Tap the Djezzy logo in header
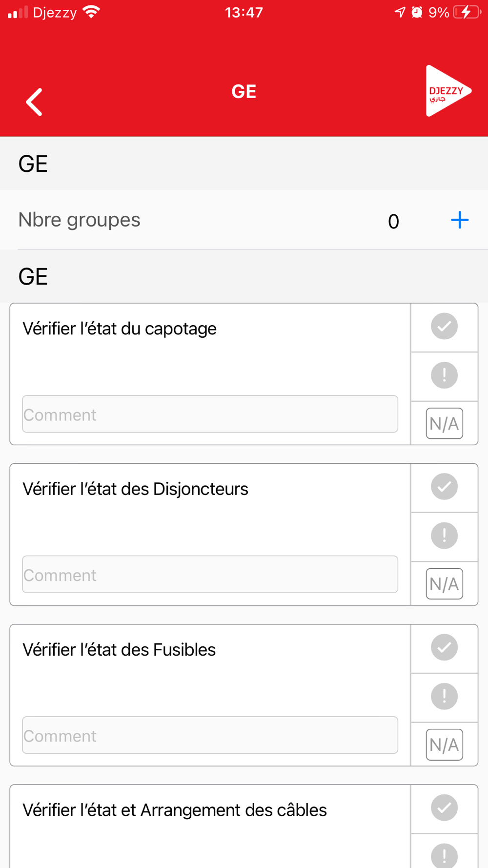This screenshot has height=868, width=488. (x=447, y=91)
